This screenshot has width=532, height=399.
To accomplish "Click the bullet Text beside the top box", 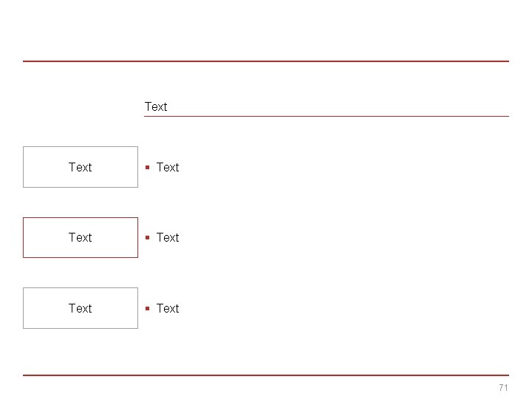I will pos(168,167).
